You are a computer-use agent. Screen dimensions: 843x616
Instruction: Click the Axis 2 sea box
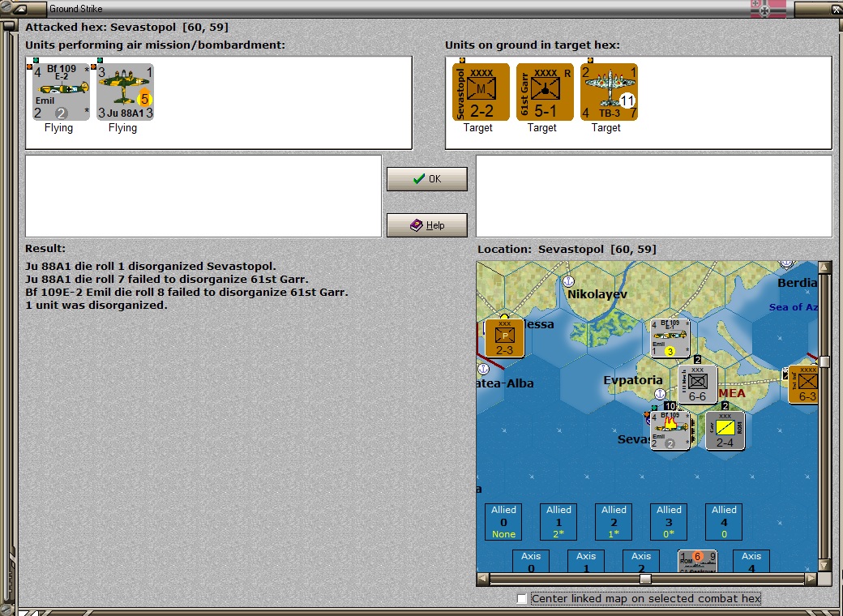pos(641,561)
